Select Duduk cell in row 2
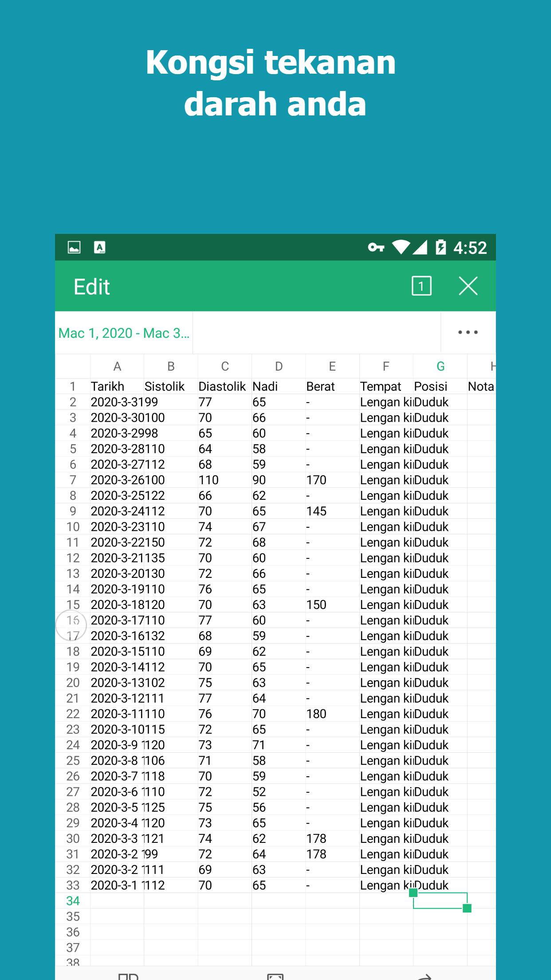 click(441, 402)
